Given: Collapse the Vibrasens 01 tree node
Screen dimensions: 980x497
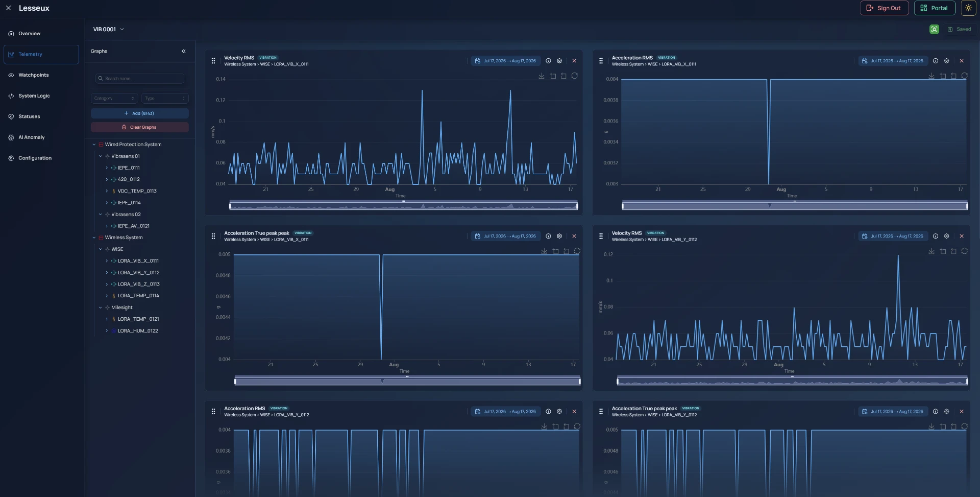Looking at the screenshot, I should (x=101, y=156).
